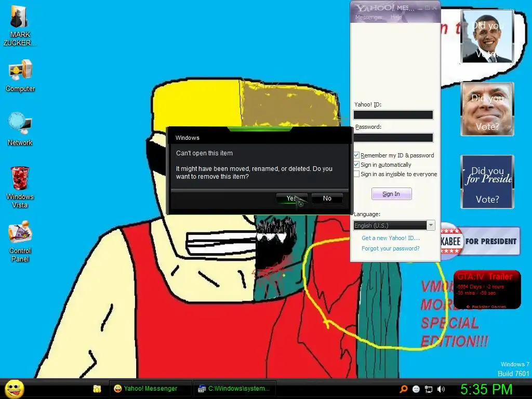Open the Network desktop icon
The image size is (532, 399).
20,129
